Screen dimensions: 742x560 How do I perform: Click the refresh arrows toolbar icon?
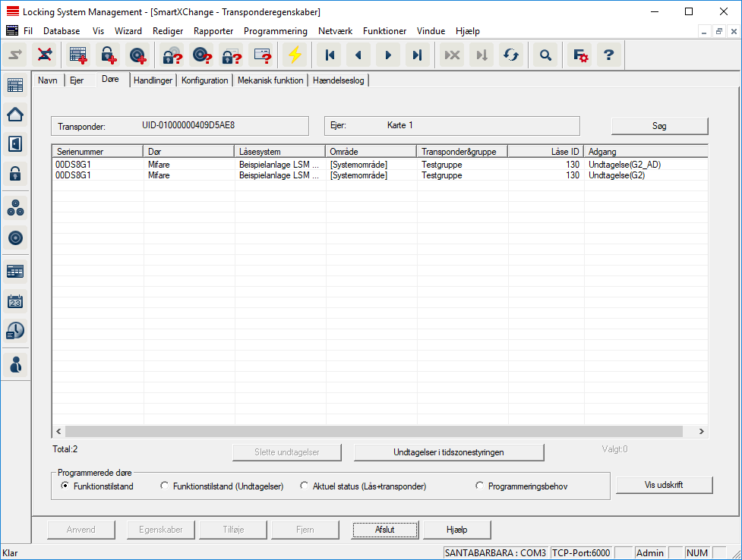(511, 55)
